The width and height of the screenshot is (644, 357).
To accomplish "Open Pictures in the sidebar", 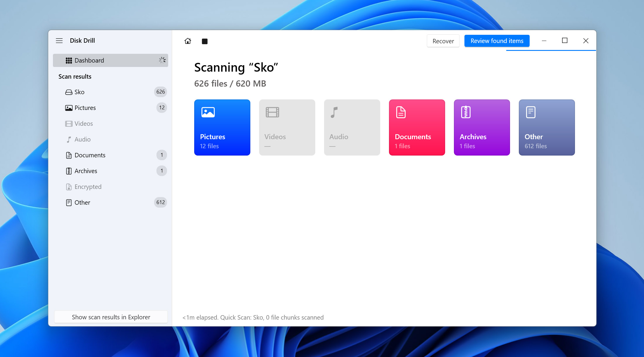I will [x=111, y=108].
